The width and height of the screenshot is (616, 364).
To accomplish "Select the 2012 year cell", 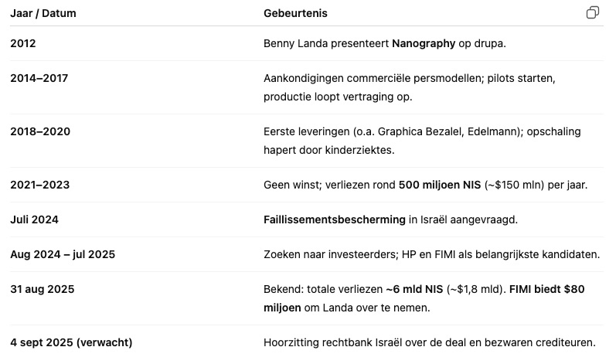I will 22,43.
